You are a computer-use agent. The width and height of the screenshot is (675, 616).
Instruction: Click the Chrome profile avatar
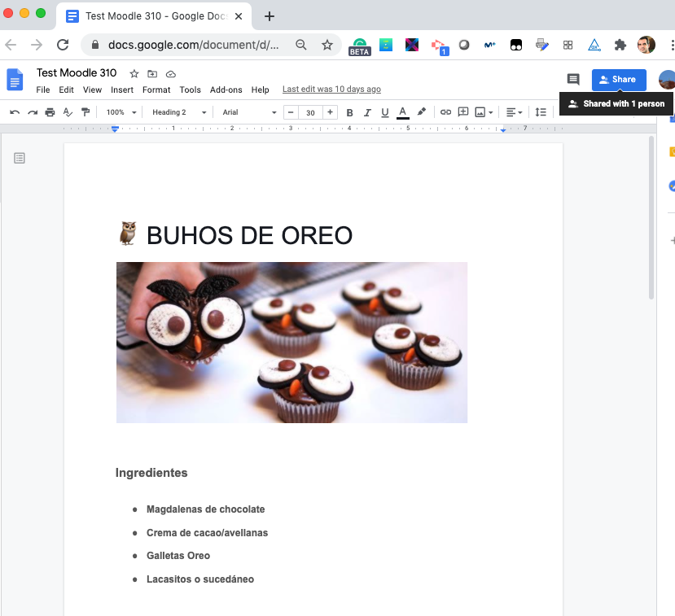coord(647,45)
